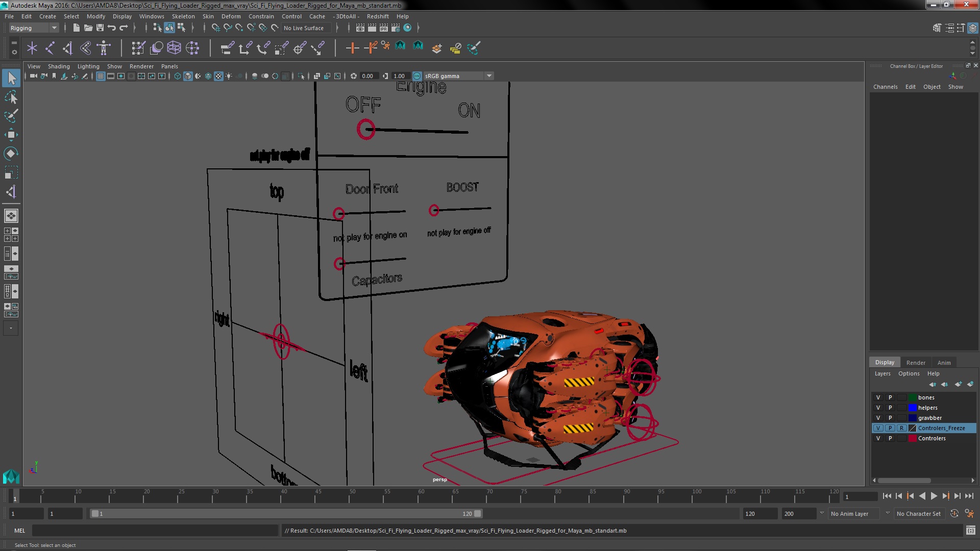Click the blue color swatch of helpers layer
Image resolution: width=980 pixels, height=551 pixels.
(912, 408)
